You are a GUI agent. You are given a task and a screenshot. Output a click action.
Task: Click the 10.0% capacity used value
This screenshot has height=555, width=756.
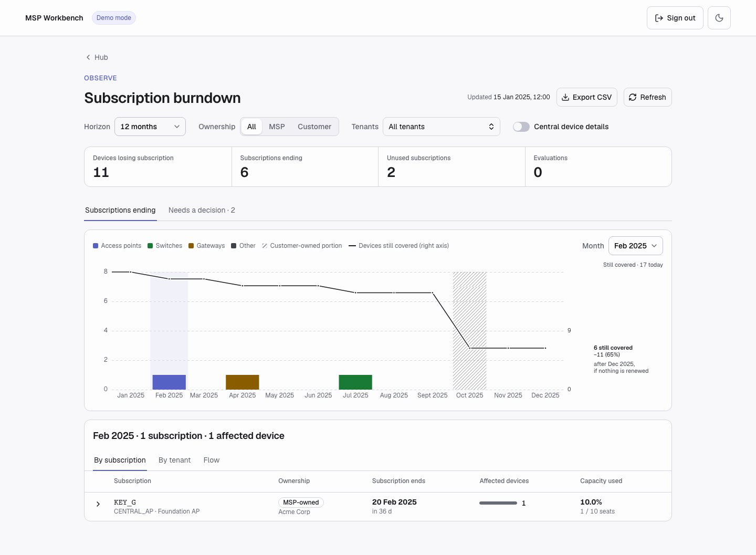pyautogui.click(x=591, y=502)
